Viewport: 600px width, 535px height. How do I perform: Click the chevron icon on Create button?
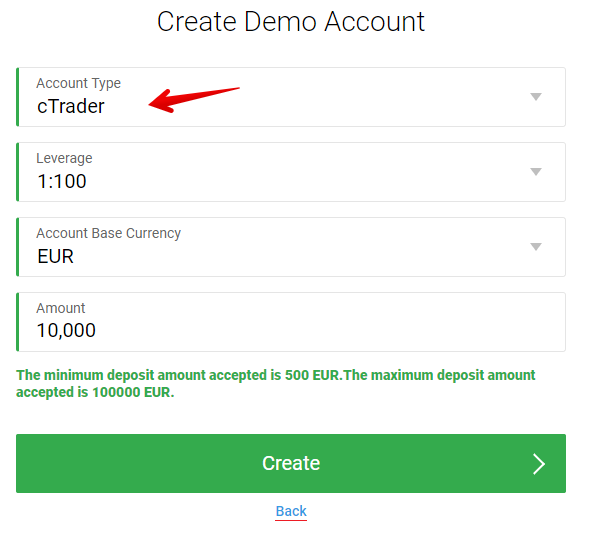tap(539, 464)
